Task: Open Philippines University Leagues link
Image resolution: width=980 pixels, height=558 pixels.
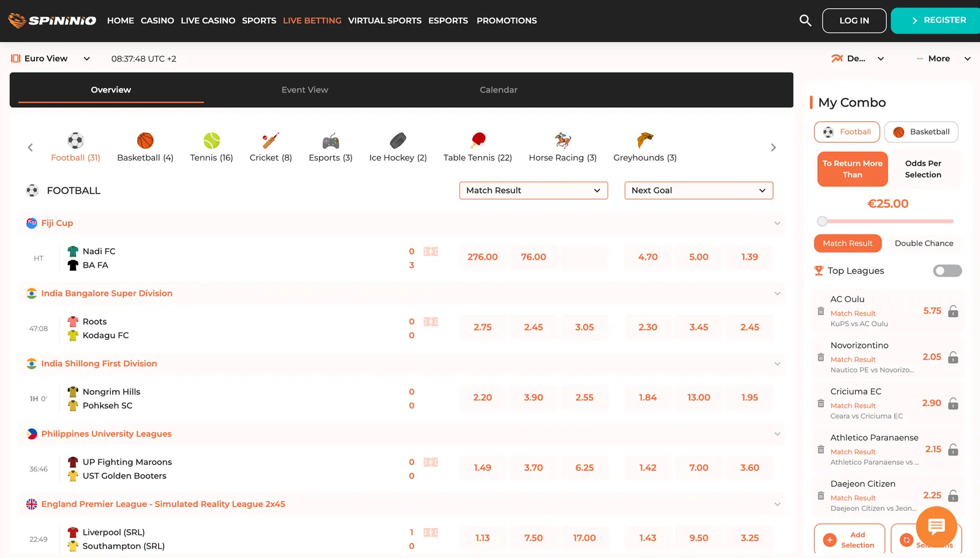Action: (x=106, y=434)
